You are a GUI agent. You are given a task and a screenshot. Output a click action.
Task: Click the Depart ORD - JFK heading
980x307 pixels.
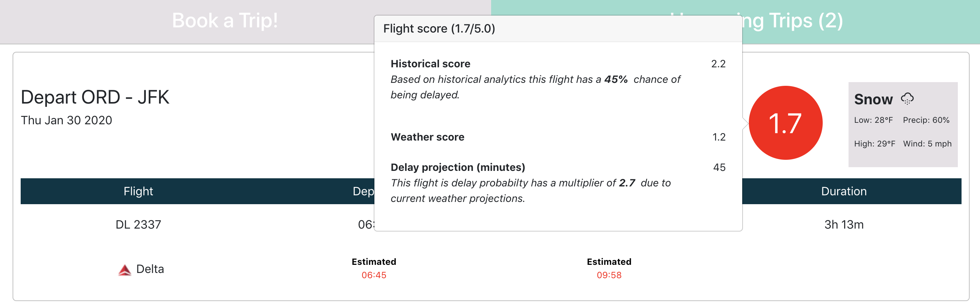tap(95, 97)
